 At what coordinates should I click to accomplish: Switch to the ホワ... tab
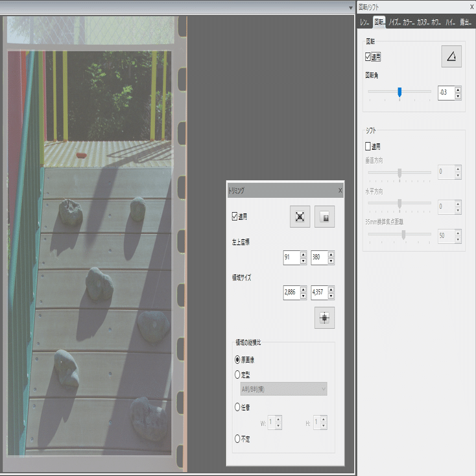436,22
